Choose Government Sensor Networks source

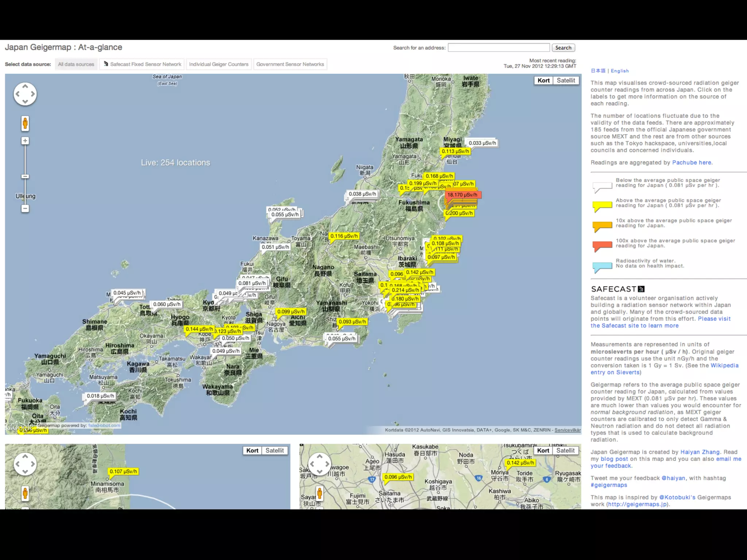coord(290,64)
